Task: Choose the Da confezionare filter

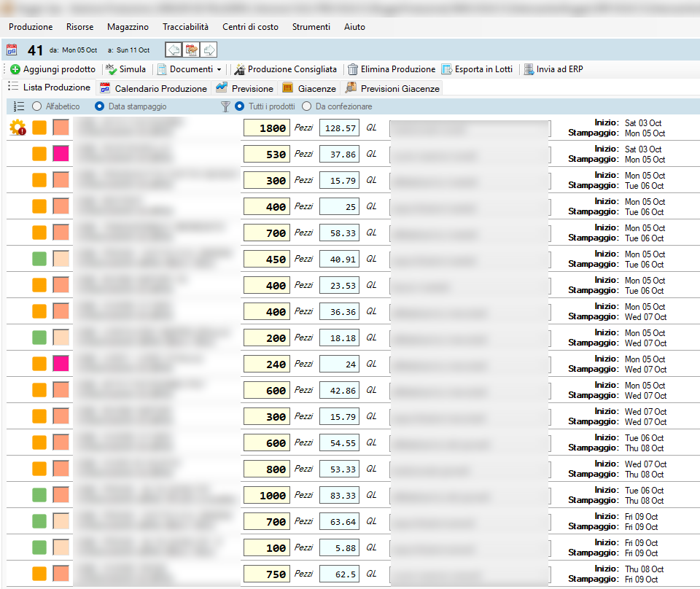Action: 307,106
